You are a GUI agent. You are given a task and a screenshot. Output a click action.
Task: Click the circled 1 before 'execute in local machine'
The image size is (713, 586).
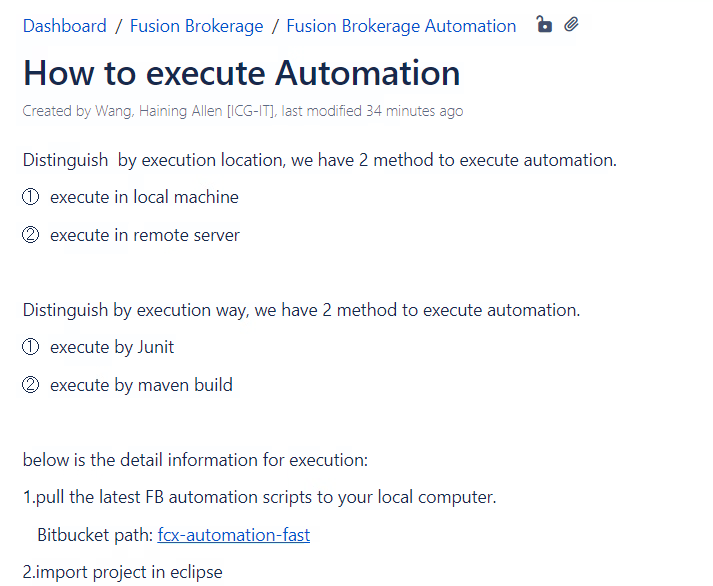[x=30, y=197]
